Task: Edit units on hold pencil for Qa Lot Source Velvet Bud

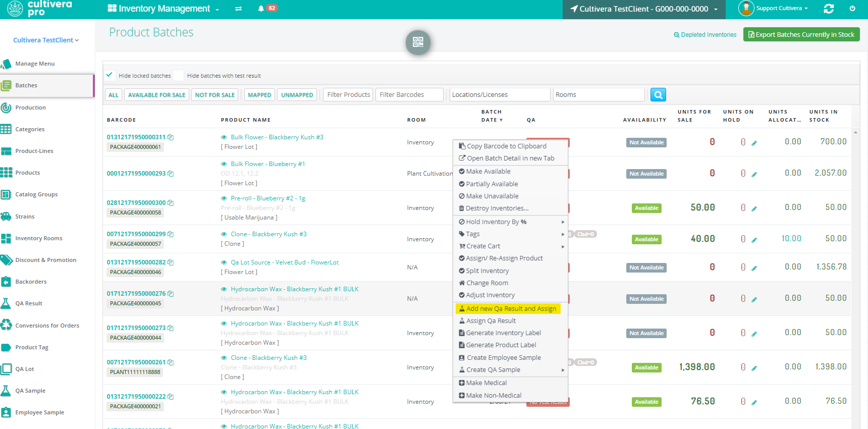Action: (754, 269)
